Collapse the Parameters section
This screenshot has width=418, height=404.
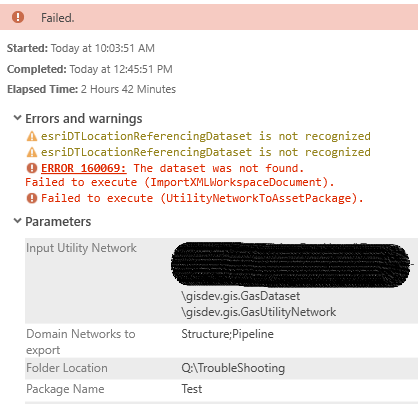pyautogui.click(x=17, y=221)
